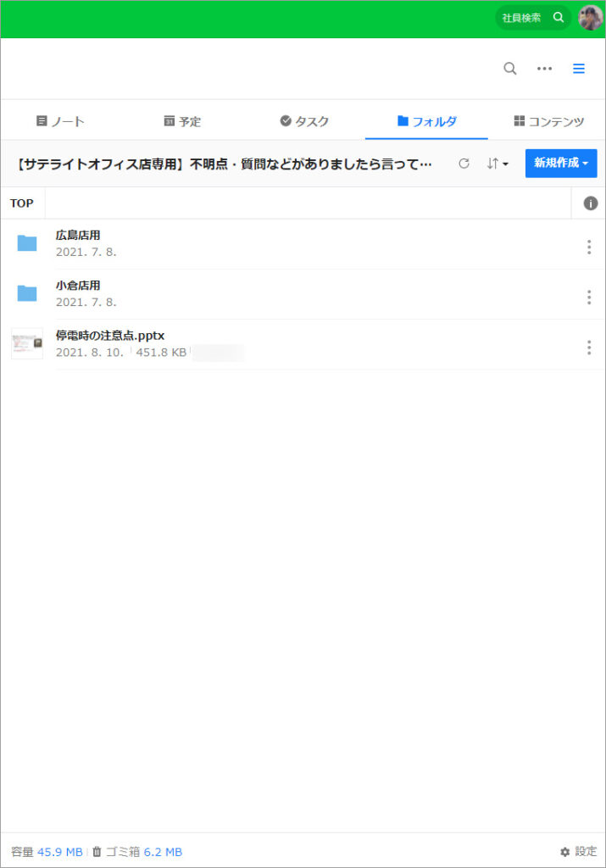Open the three-dot more options menu in header

pyautogui.click(x=544, y=69)
